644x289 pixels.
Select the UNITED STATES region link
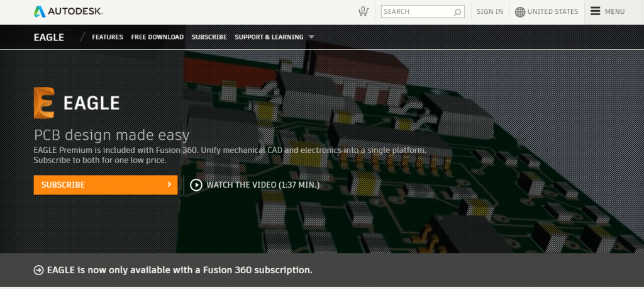coord(553,11)
